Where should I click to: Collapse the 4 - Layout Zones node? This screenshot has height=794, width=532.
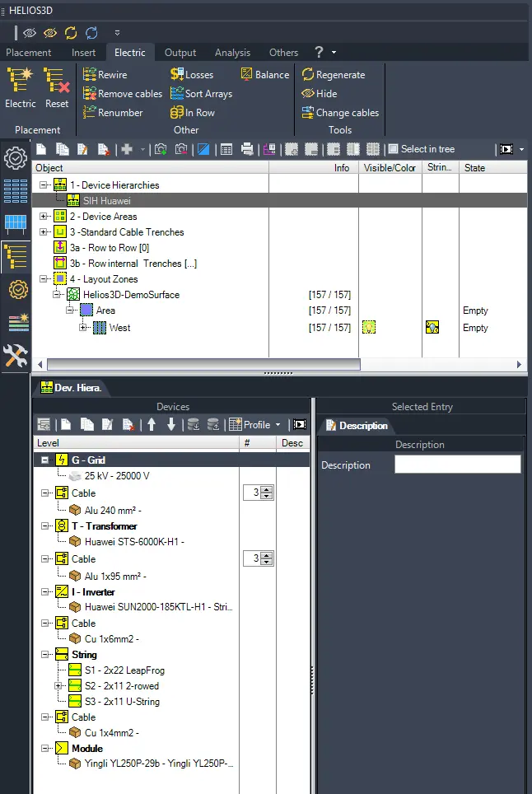tap(44, 279)
